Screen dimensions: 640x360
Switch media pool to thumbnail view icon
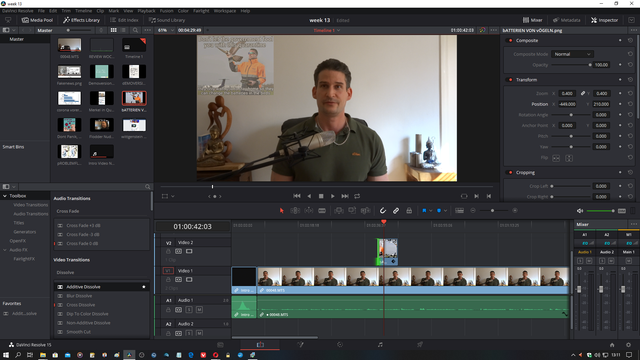113,30
